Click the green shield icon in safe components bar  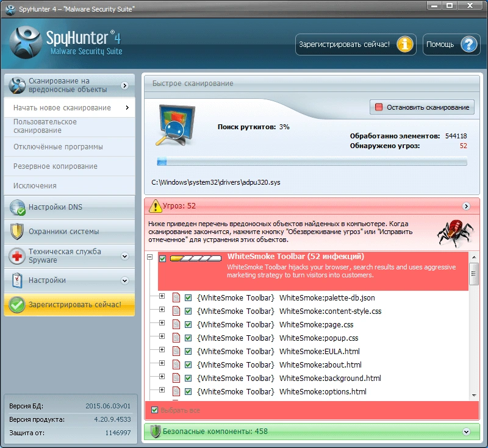point(156,432)
